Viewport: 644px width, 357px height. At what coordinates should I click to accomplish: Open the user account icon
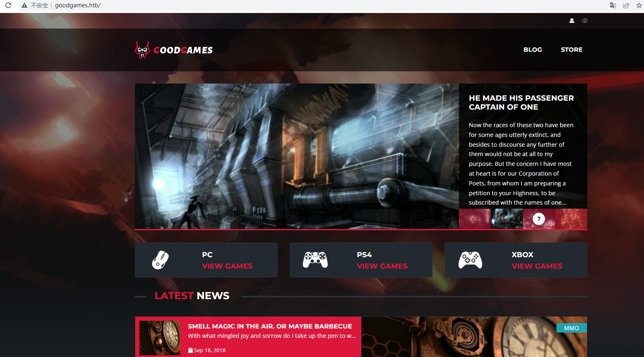(x=572, y=20)
